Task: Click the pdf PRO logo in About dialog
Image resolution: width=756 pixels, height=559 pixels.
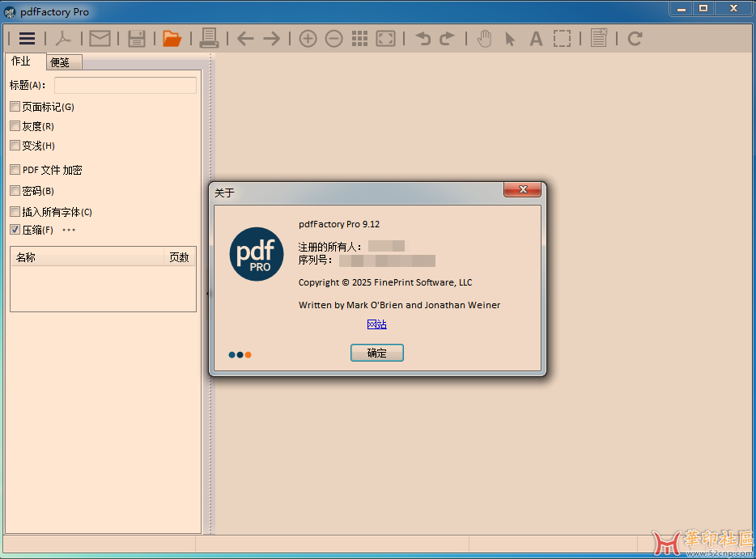Action: pyautogui.click(x=257, y=254)
